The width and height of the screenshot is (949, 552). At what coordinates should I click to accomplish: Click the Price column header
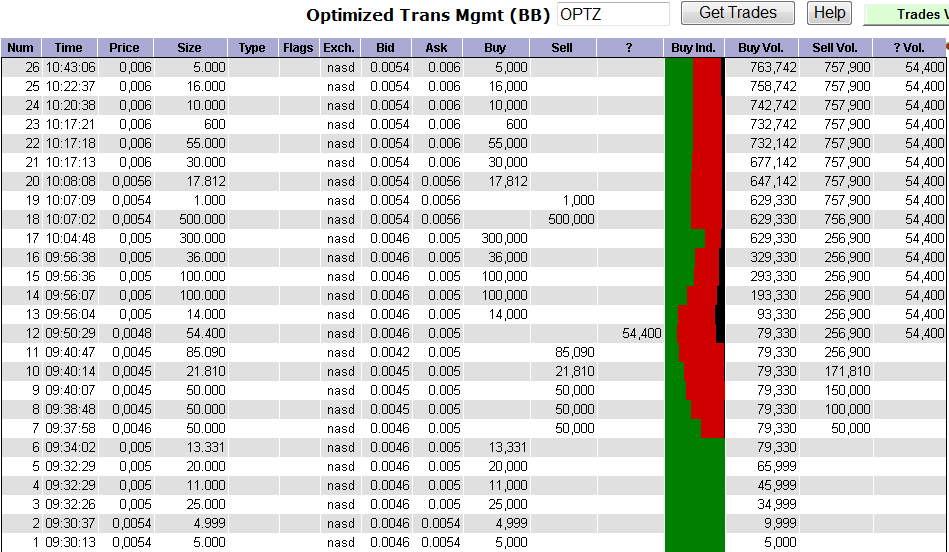click(125, 48)
